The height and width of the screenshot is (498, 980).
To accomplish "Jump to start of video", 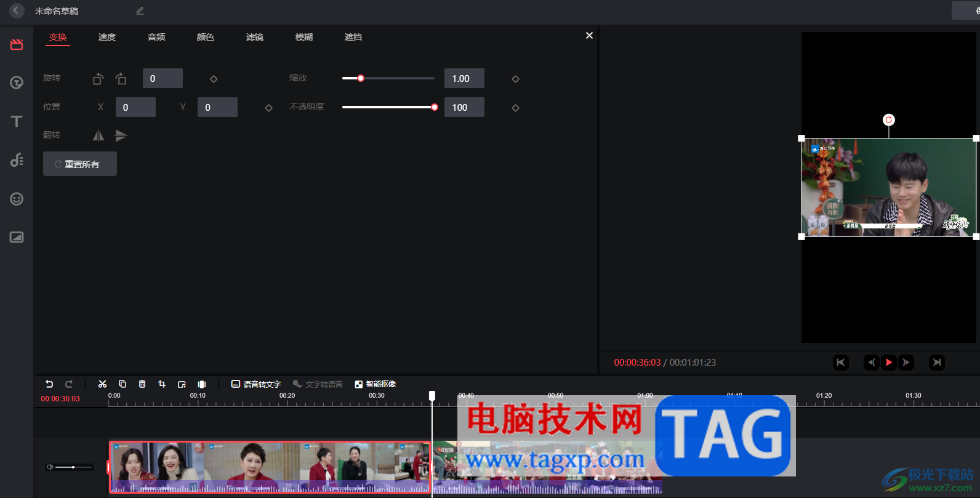I will click(841, 363).
